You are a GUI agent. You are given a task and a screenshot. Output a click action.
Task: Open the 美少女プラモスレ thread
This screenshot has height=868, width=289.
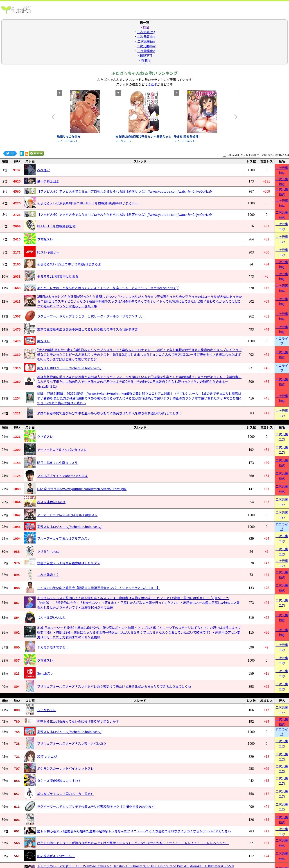[65, 794]
